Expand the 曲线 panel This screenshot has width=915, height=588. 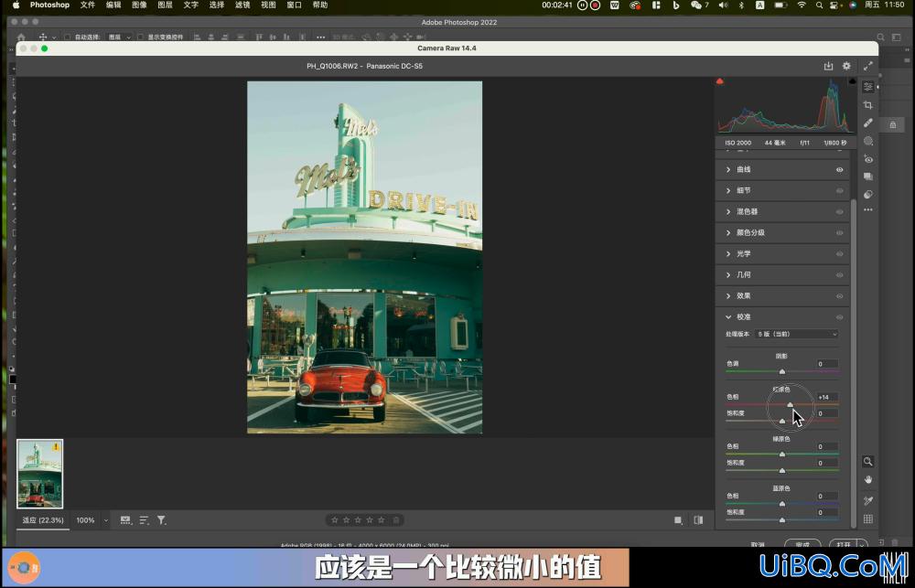(728, 170)
